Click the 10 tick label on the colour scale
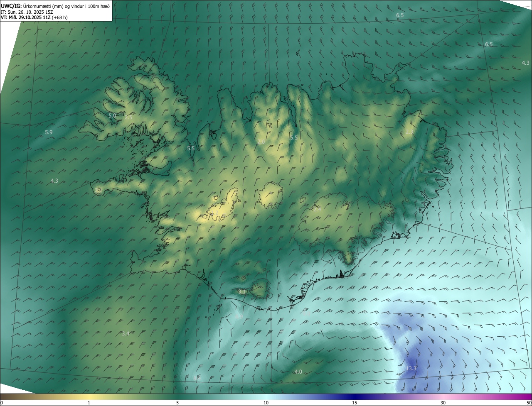Viewport: 532px width, 406px height. 266,403
